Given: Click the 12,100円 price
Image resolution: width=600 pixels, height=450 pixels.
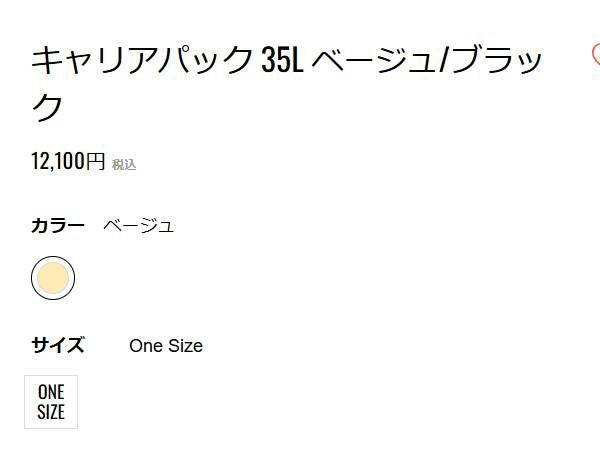Looking at the screenshot, I should click(x=68, y=161).
